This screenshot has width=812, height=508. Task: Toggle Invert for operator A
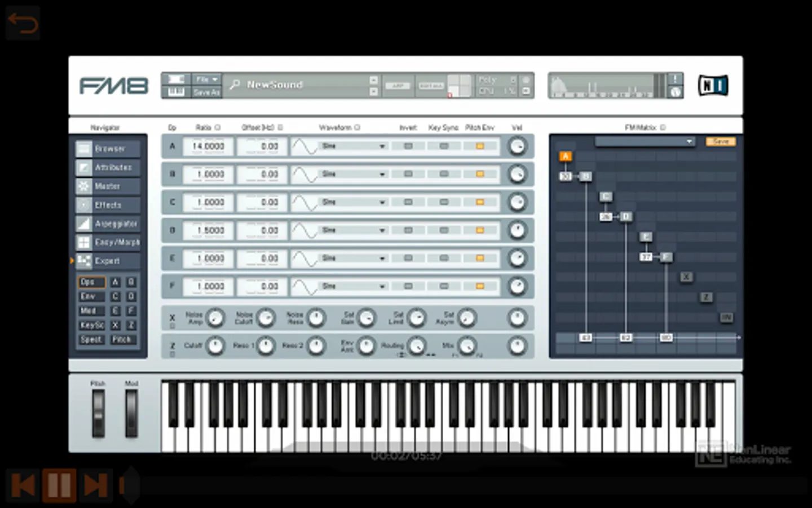(x=408, y=146)
